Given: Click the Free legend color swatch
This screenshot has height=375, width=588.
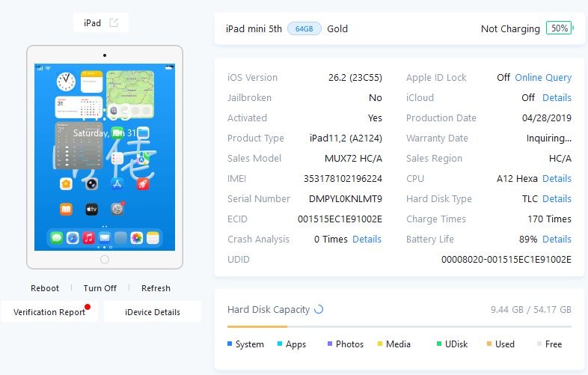Looking at the screenshot, I should click(x=539, y=344).
